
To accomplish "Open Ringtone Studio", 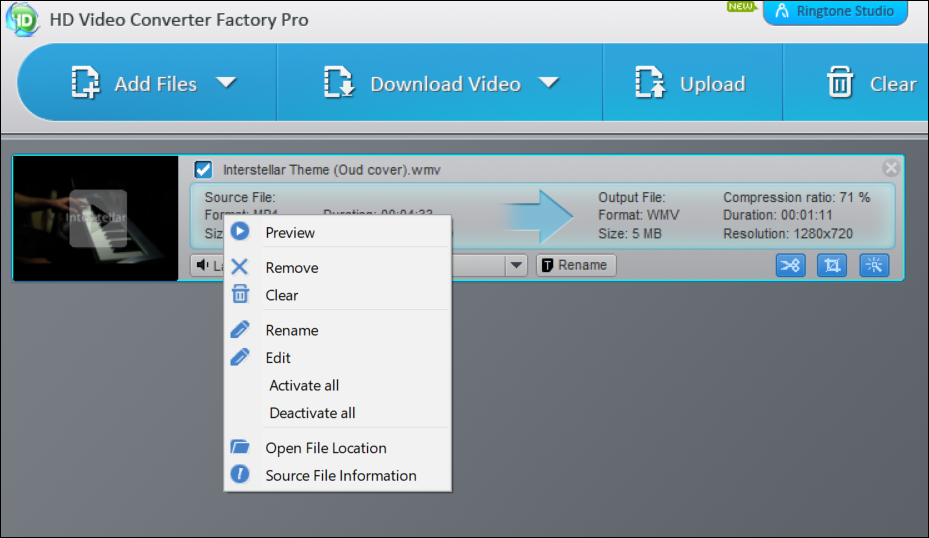I will [835, 12].
